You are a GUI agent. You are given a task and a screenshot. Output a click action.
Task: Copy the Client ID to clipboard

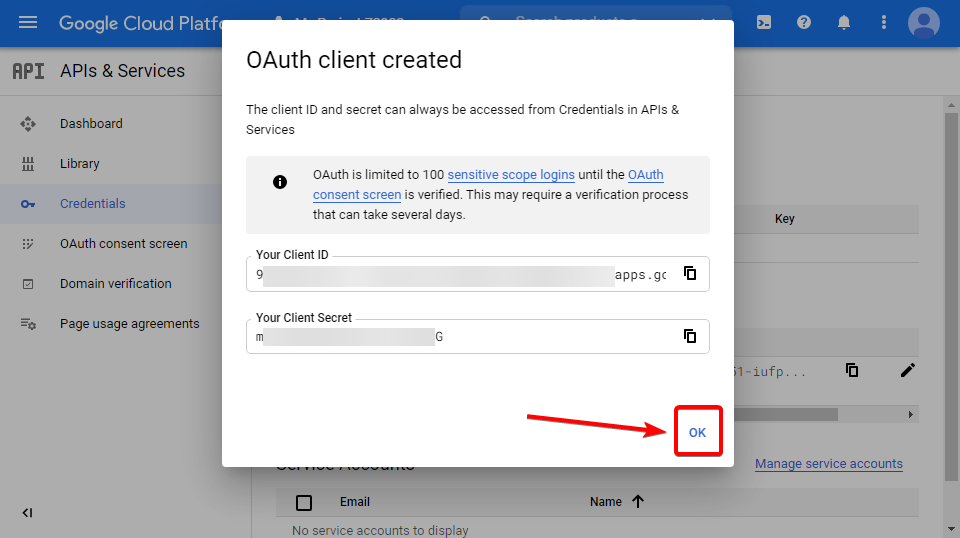tap(690, 274)
